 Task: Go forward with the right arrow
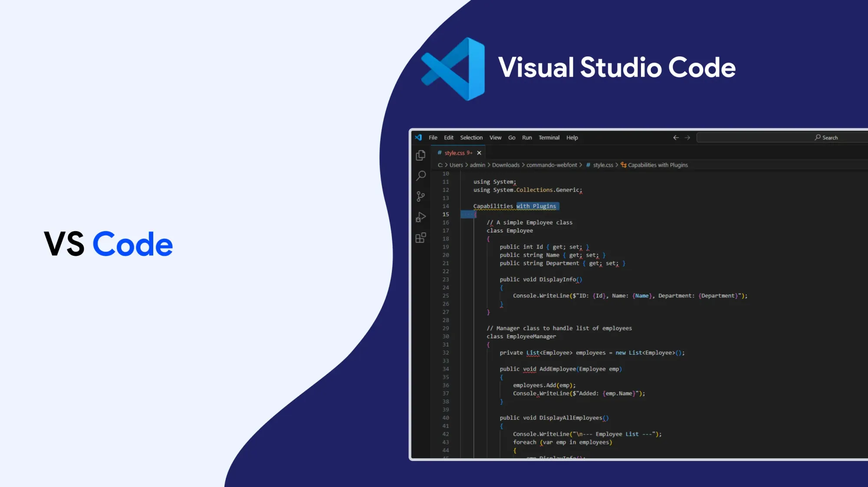(x=687, y=137)
